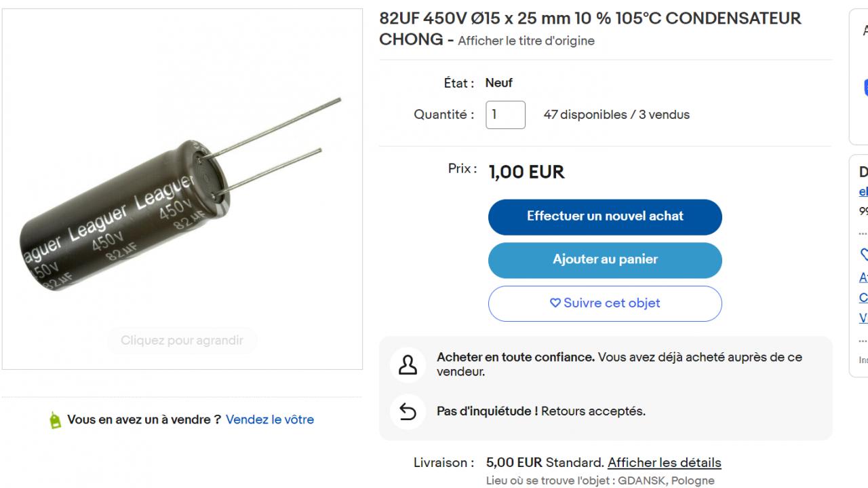Image resolution: width=868 pixels, height=488 pixels.
Task: Click the 82UF 450V listing title
Action: (x=590, y=19)
